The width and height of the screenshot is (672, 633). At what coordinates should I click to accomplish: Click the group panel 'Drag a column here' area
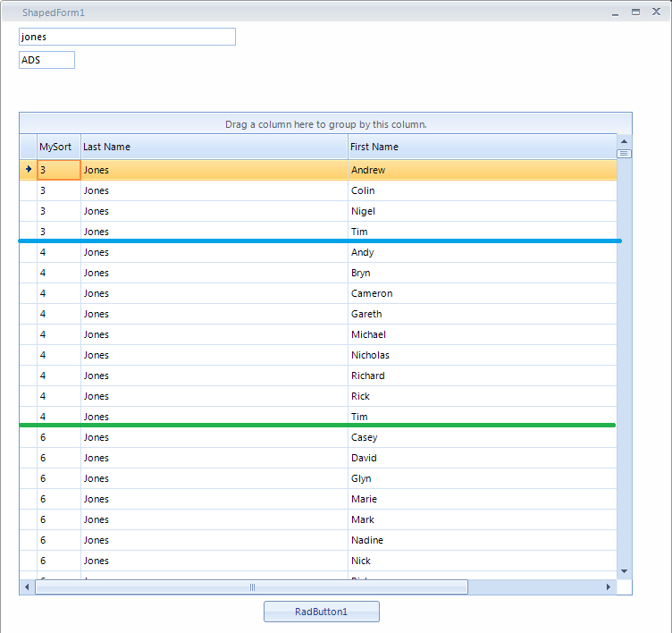pyautogui.click(x=325, y=124)
